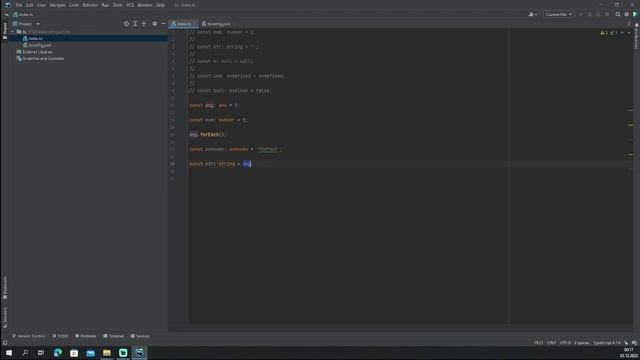This screenshot has height=360, width=640.
Task: Click the CRLF line separator status entry
Action: (x=551, y=343)
